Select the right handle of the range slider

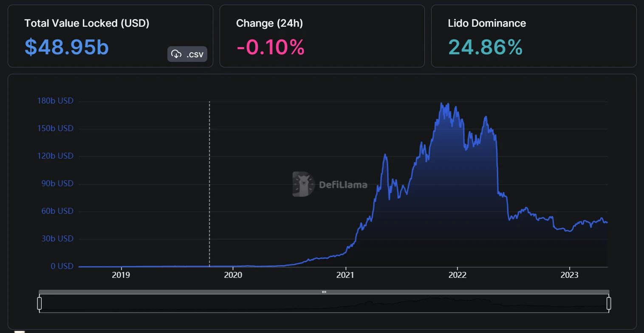tap(609, 303)
